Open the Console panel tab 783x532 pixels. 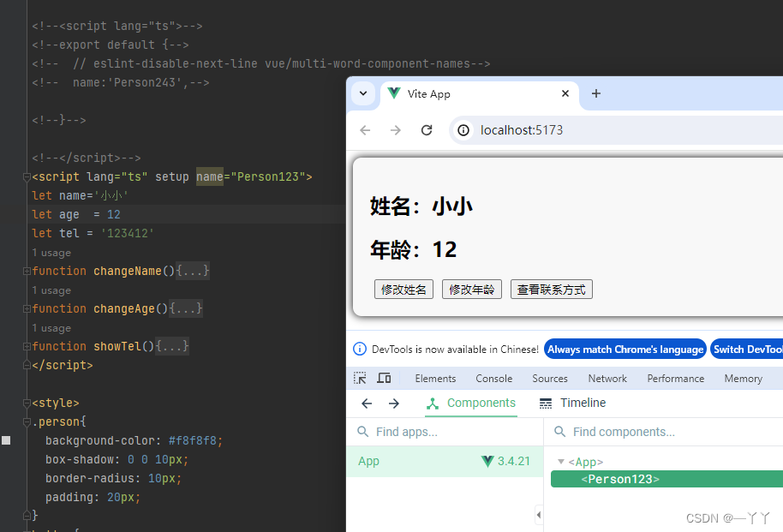tap(493, 379)
